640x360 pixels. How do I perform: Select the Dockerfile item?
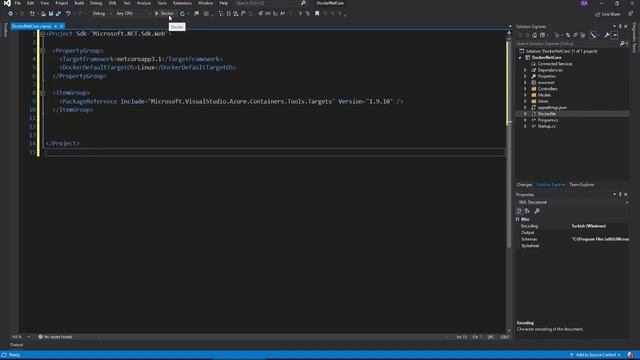click(547, 114)
